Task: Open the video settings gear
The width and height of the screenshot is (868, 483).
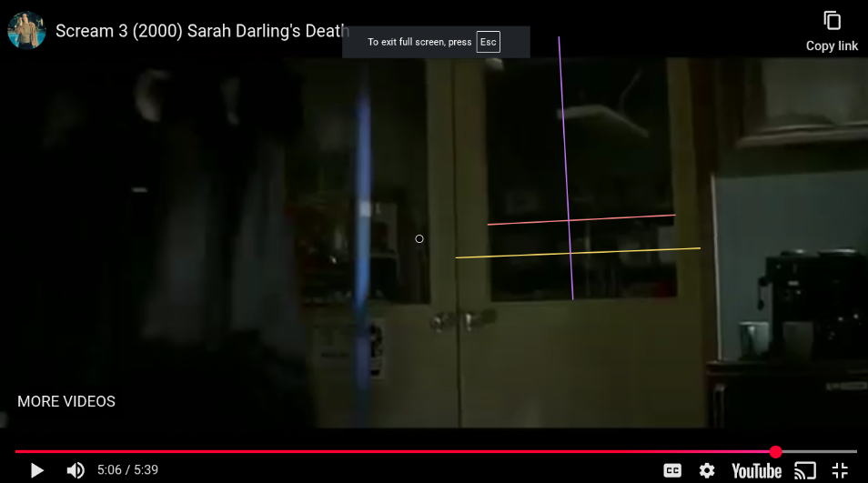Action: coord(706,471)
